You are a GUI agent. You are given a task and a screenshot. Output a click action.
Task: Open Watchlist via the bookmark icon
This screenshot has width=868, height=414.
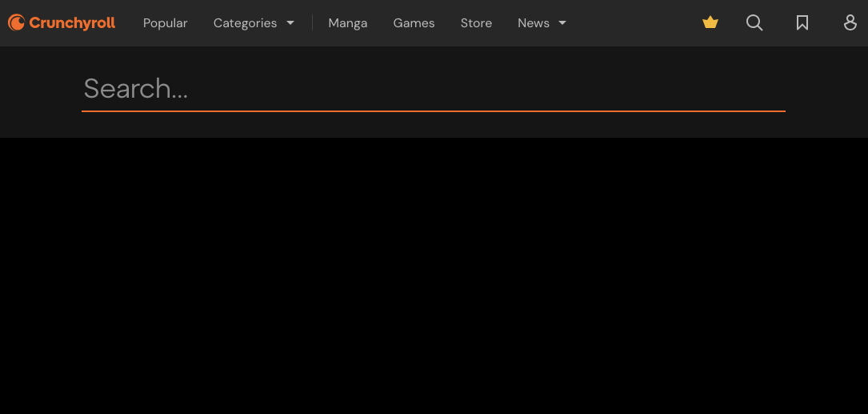click(802, 23)
